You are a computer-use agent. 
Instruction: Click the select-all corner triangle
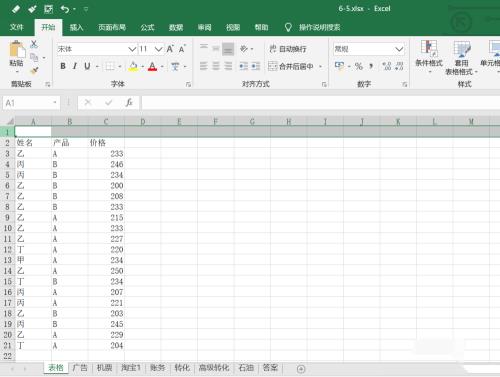(x=10, y=121)
